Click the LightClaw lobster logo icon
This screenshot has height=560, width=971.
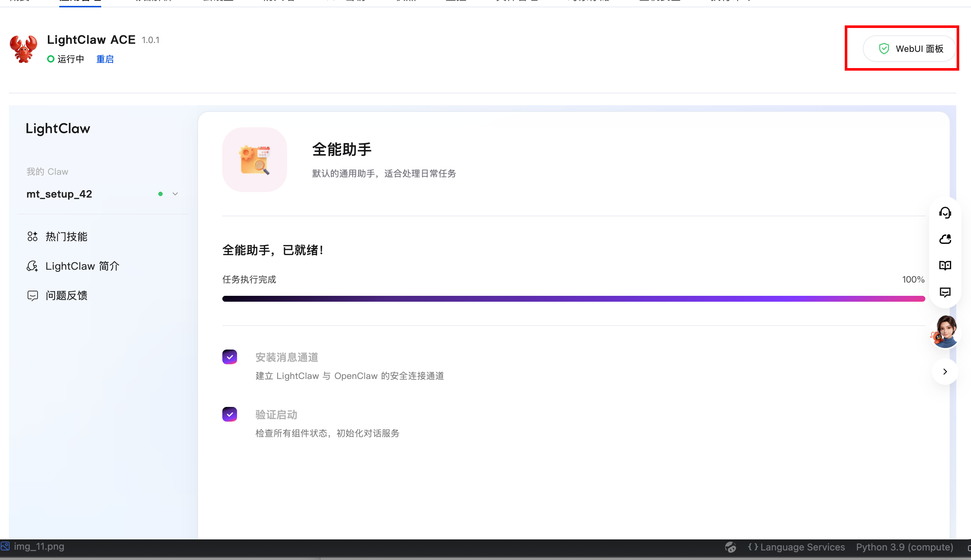pos(23,49)
